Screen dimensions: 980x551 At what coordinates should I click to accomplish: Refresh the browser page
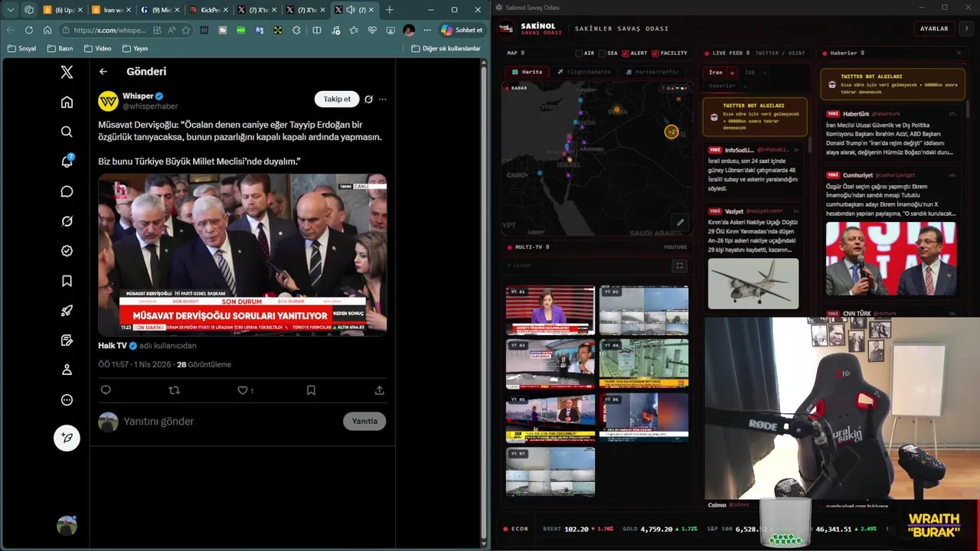pos(29,30)
